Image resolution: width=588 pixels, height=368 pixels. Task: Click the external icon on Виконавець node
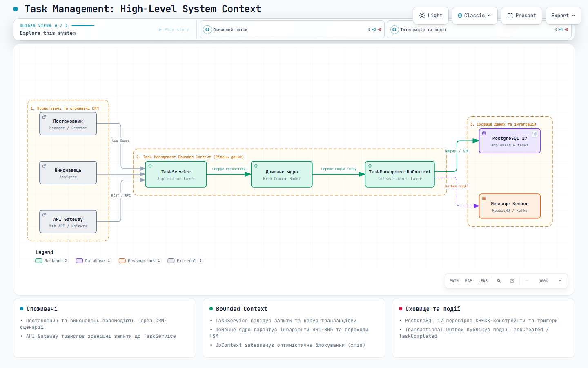tap(44, 166)
